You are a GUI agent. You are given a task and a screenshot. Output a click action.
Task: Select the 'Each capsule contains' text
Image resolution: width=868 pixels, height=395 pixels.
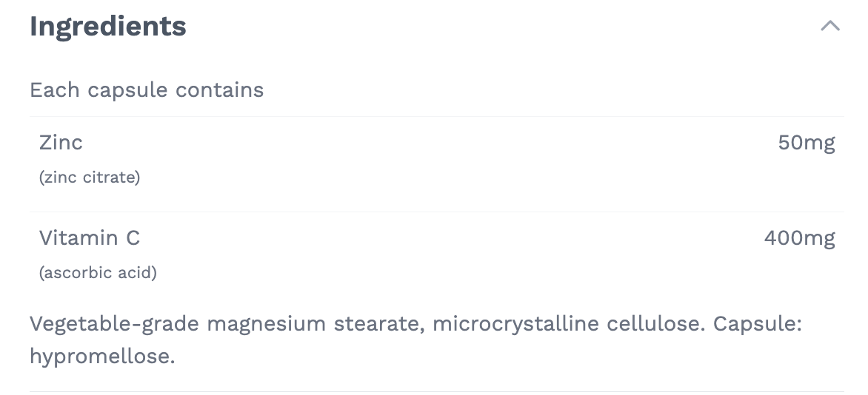[x=147, y=90]
